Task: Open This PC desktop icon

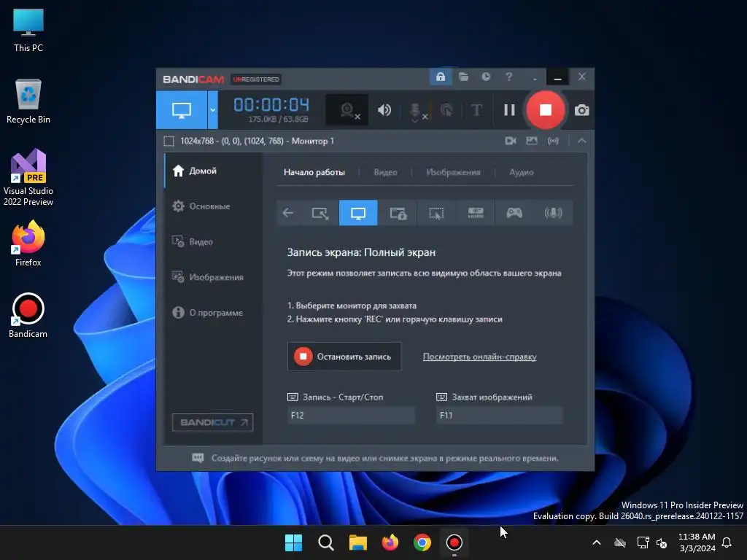Action: [x=28, y=31]
